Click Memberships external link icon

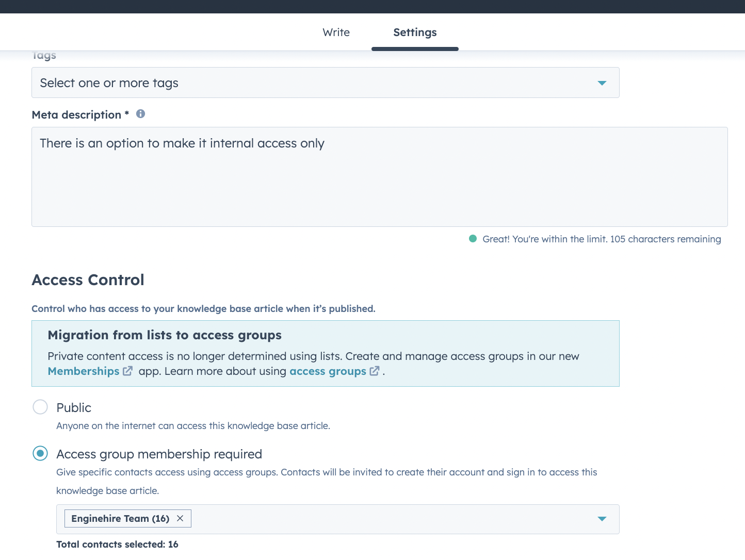coord(127,371)
